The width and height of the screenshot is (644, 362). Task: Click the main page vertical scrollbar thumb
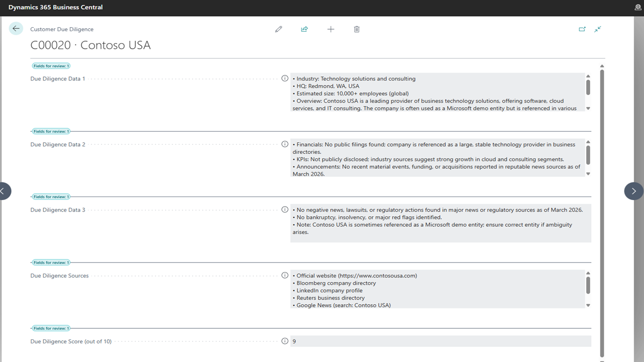tap(602, 214)
